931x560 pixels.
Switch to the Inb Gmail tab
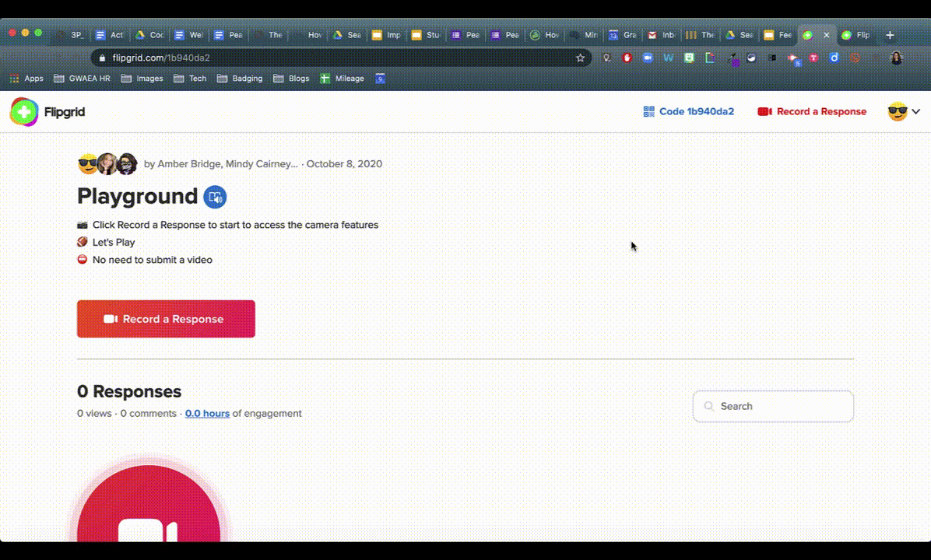tap(662, 35)
